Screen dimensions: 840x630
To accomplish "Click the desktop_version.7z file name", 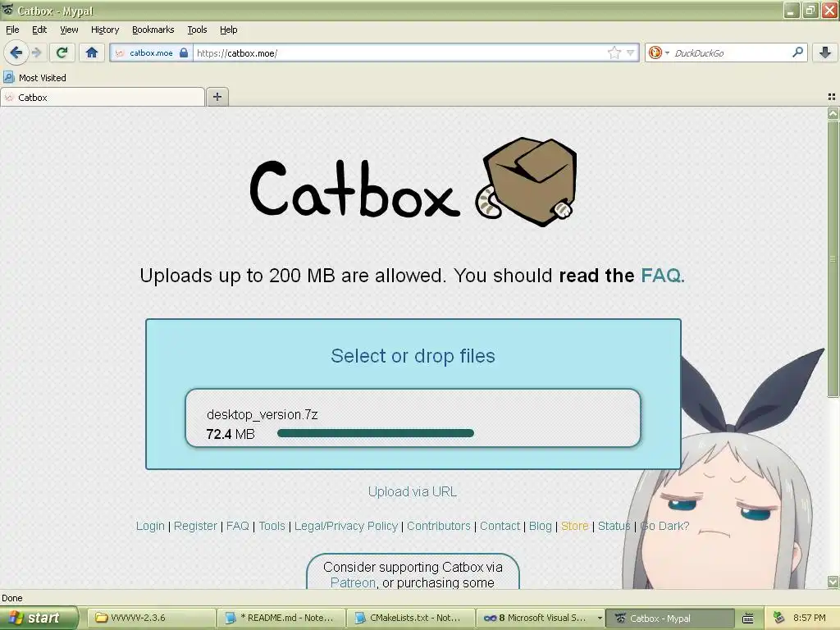I will (262, 414).
